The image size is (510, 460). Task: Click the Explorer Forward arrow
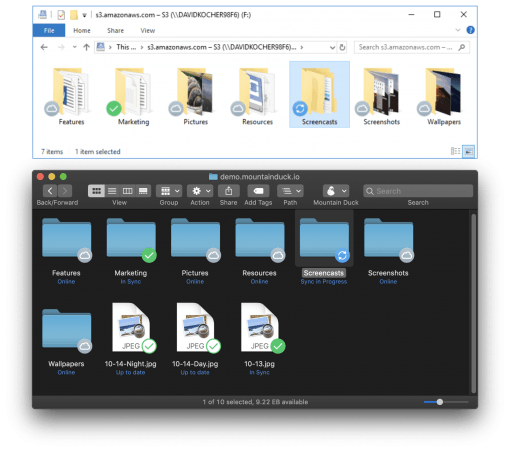click(61, 47)
